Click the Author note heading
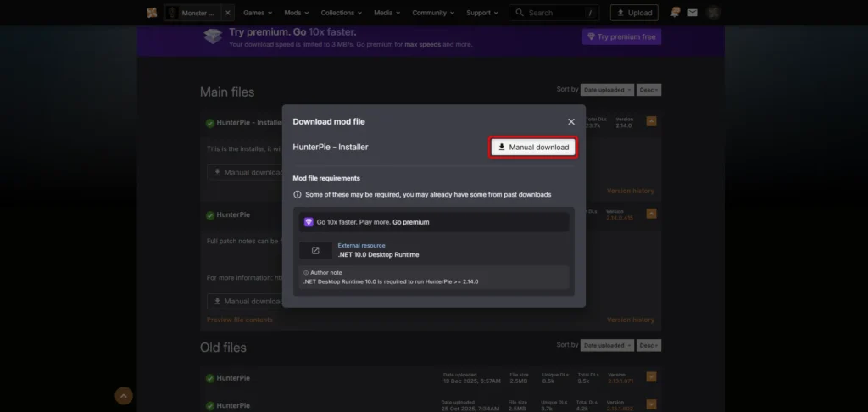Image resolution: width=868 pixels, height=412 pixels. coord(326,272)
